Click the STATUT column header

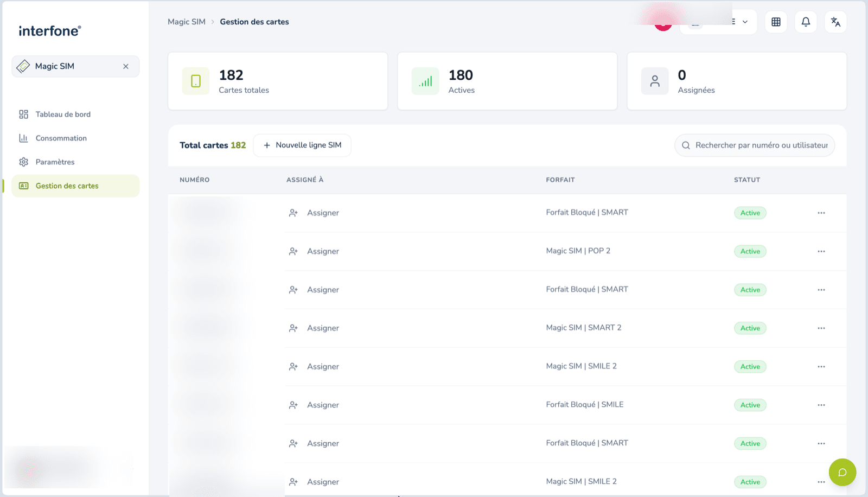tap(747, 180)
